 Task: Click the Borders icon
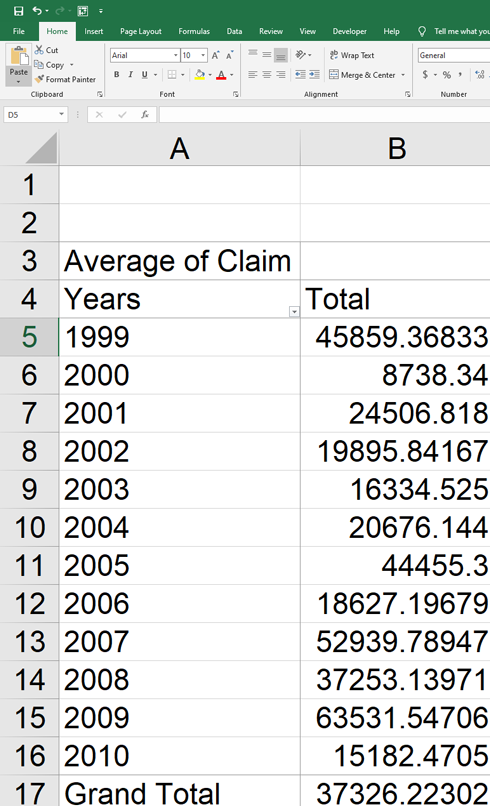coord(172,75)
